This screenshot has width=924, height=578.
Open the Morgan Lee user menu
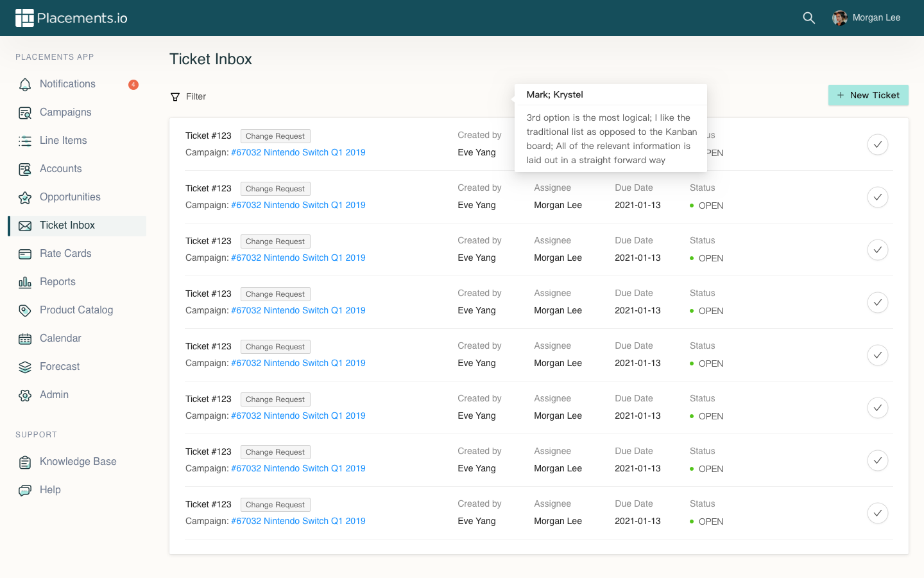tap(866, 18)
